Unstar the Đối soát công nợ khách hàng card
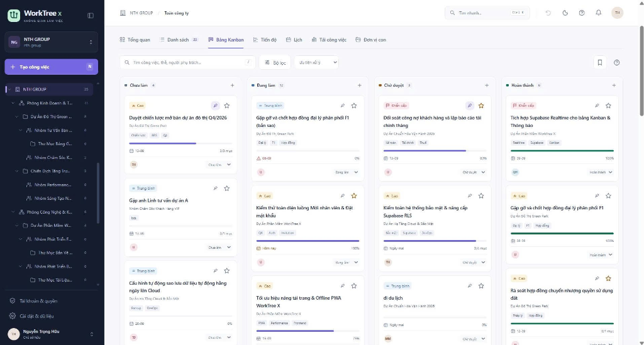Viewport: 644px width, 345px height. point(481,106)
